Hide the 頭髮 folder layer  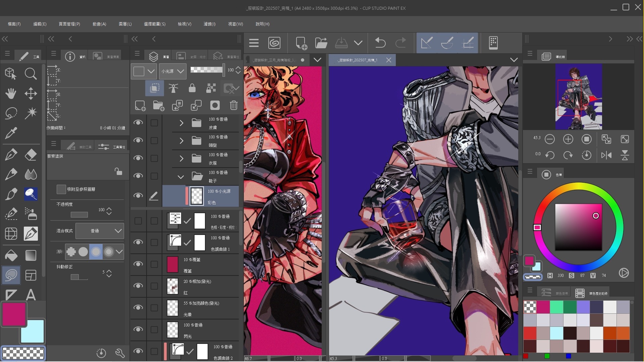click(138, 140)
